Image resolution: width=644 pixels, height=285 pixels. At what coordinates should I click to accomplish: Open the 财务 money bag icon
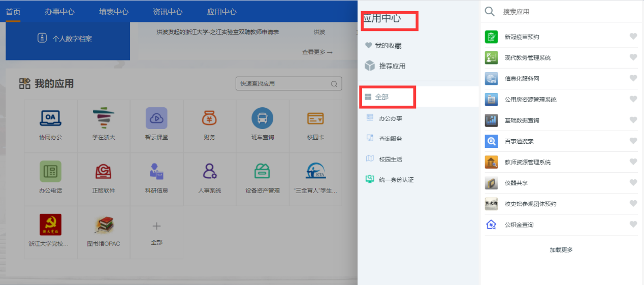(x=209, y=118)
